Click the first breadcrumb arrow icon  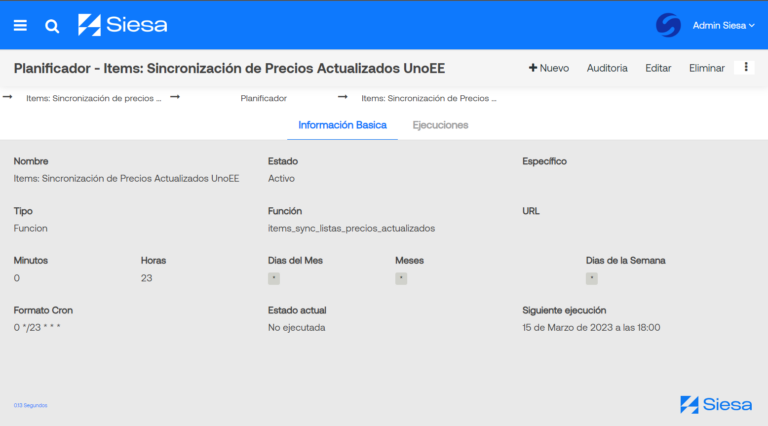coord(8,98)
